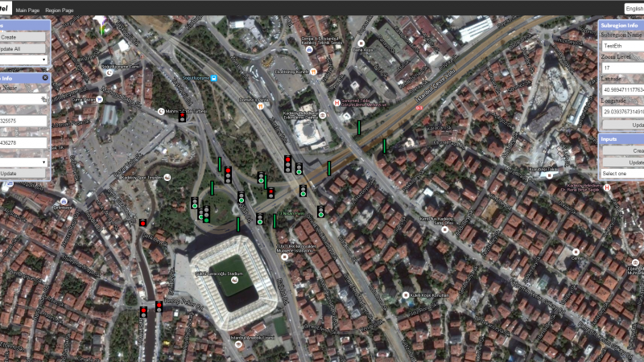Click the Zoom Level field showing 17
This screenshot has height=362, width=644.
pyautogui.click(x=623, y=68)
